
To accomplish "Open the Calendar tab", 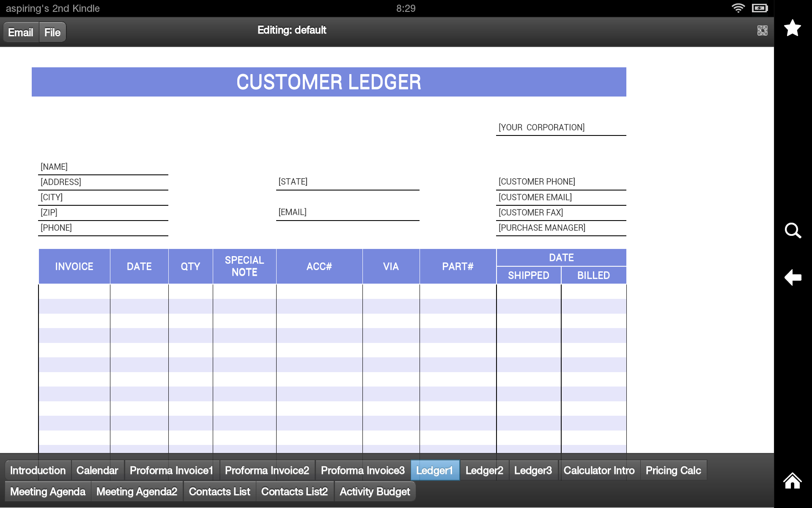I will tap(97, 470).
